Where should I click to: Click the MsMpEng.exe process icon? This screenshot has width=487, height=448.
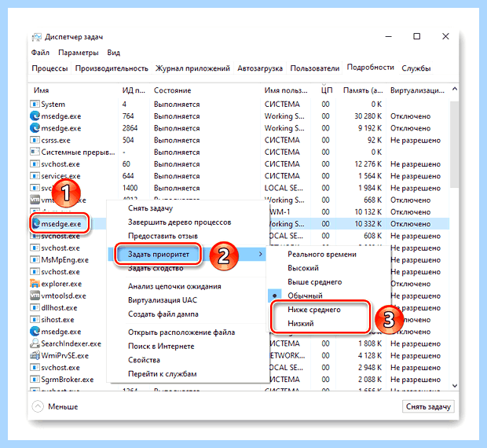pyautogui.click(x=35, y=259)
